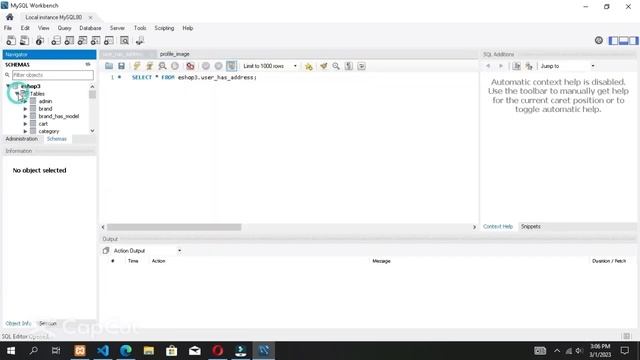The height and width of the screenshot is (360, 640).
Task: Reconnect to DBMS icon
Action: 140,40
